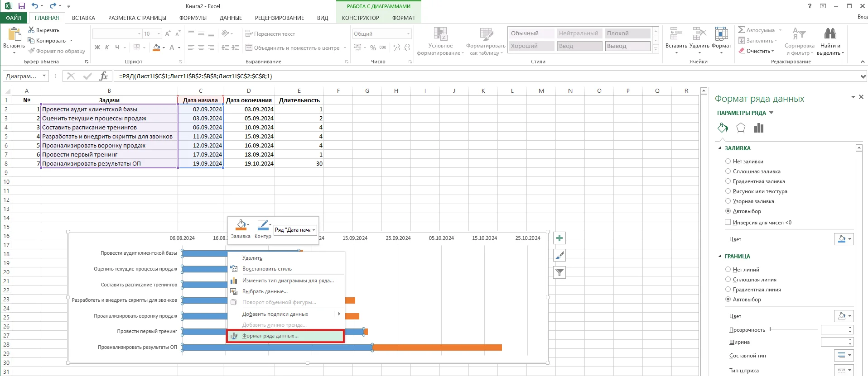The height and width of the screenshot is (376, 868).
Task: Click the chart filters funnel button
Action: (x=559, y=272)
